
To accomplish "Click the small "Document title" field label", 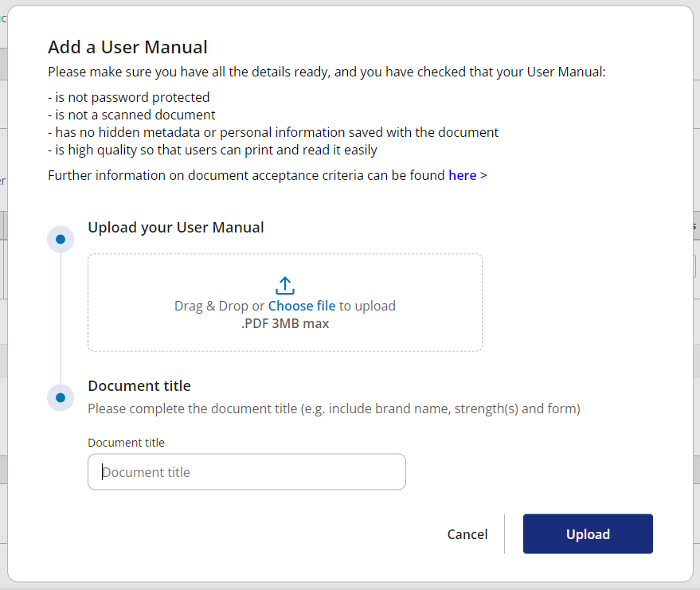I will (x=126, y=442).
